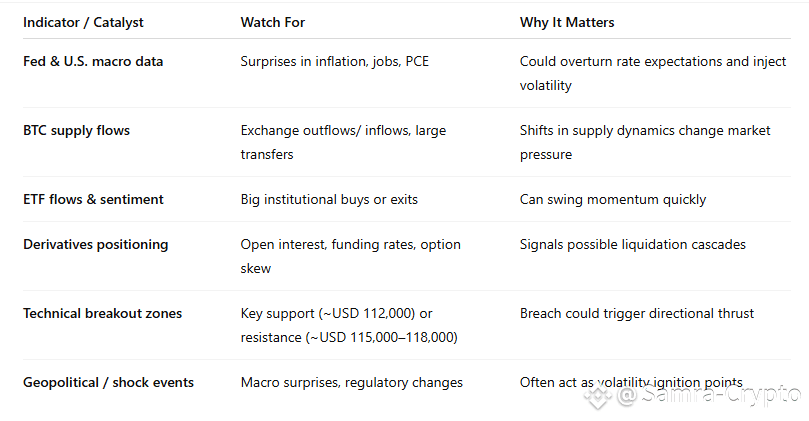This screenshot has height=421, width=809.
Task: Click the "Derivatives positioning" row label
Action: point(95,245)
